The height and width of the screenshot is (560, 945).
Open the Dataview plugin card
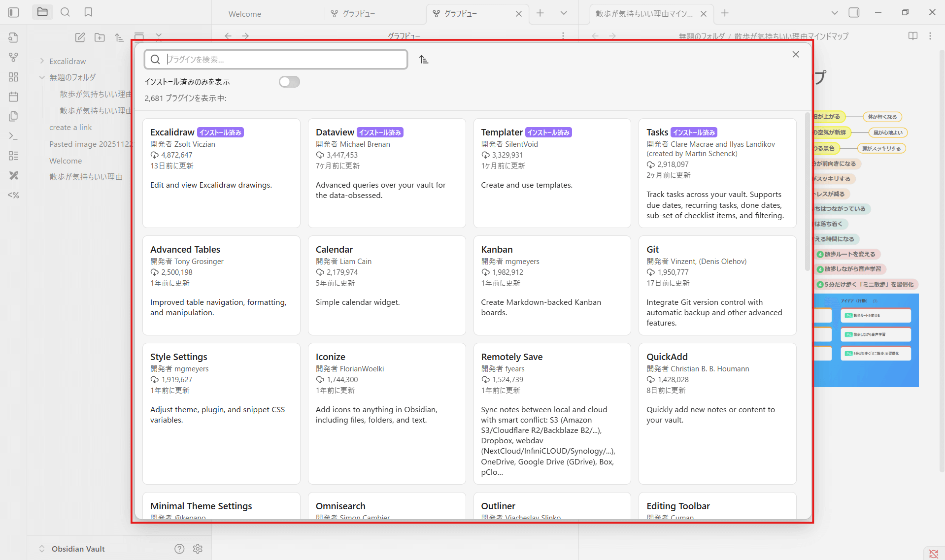coord(386,173)
